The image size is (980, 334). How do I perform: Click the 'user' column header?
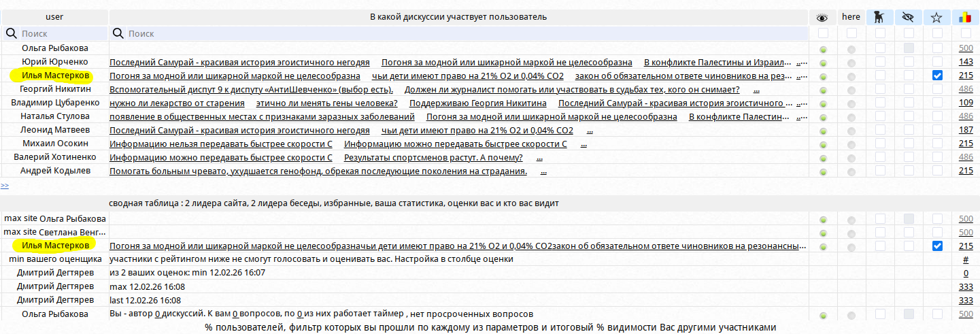click(x=54, y=17)
